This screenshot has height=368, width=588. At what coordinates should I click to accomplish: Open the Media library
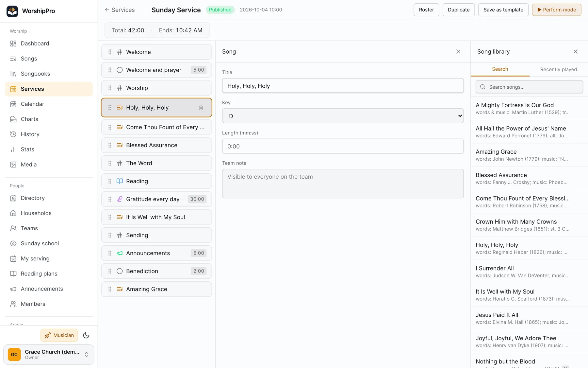[x=49, y=165]
